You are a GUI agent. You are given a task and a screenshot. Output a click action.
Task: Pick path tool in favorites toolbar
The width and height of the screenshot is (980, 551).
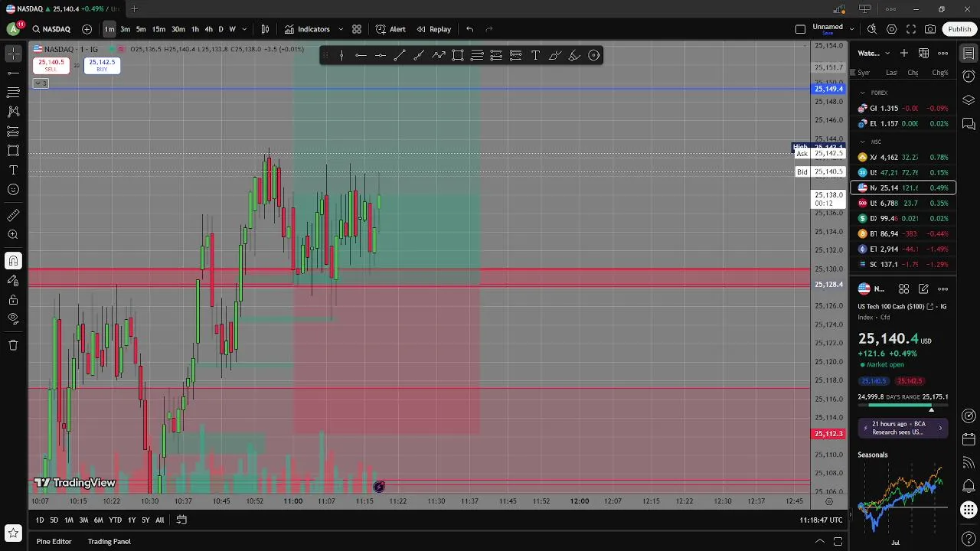pos(438,55)
